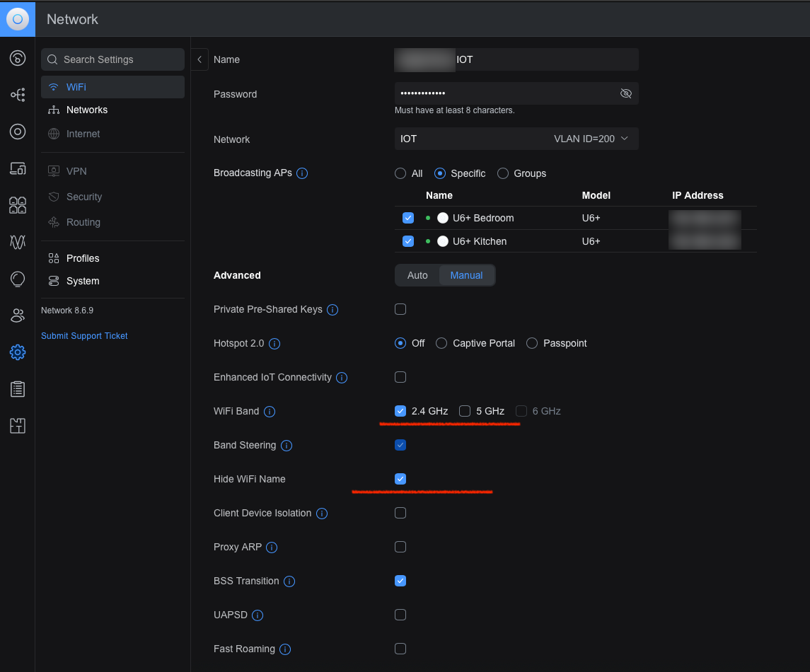Open WiFi settings section

[112, 87]
